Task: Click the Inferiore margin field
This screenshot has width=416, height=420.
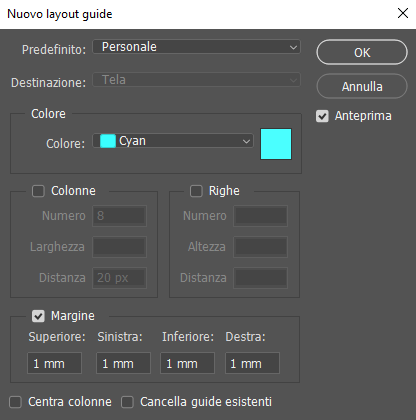Action: point(187,363)
